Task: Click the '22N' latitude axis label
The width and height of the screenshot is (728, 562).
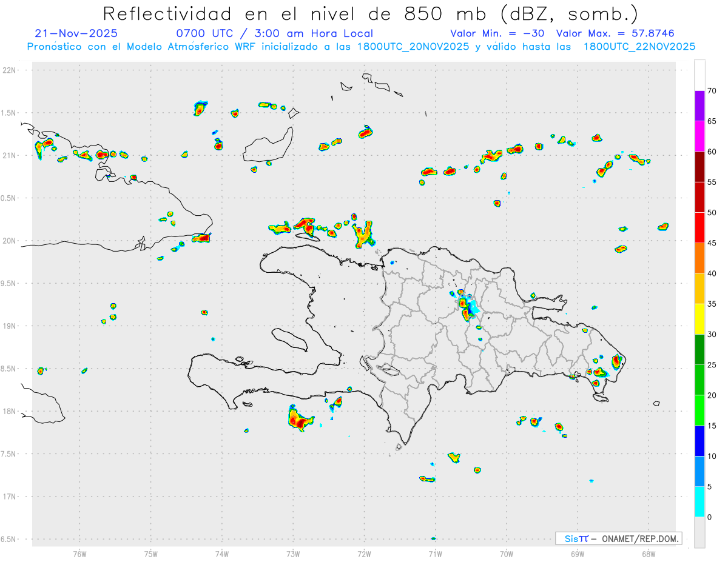Action: click(x=10, y=70)
